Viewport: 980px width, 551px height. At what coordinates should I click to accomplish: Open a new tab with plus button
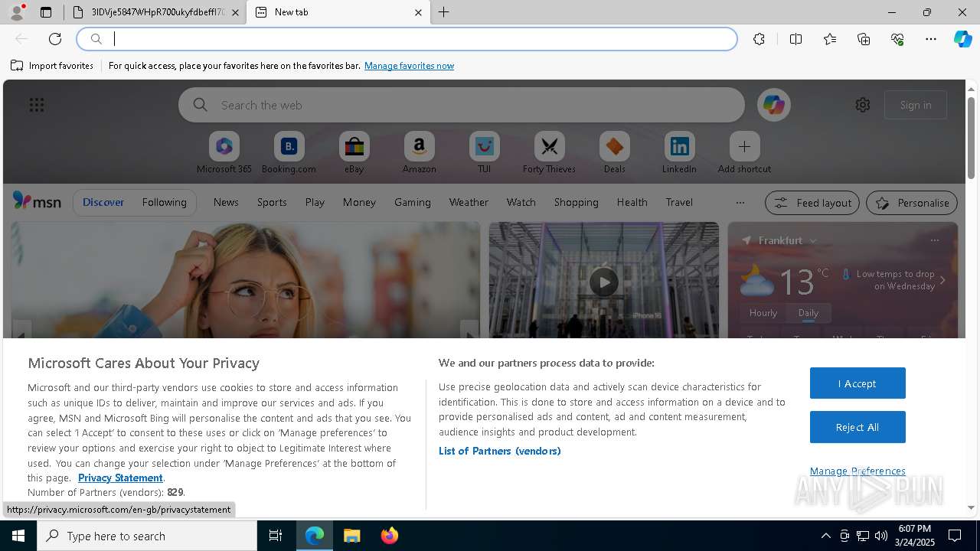tap(444, 12)
